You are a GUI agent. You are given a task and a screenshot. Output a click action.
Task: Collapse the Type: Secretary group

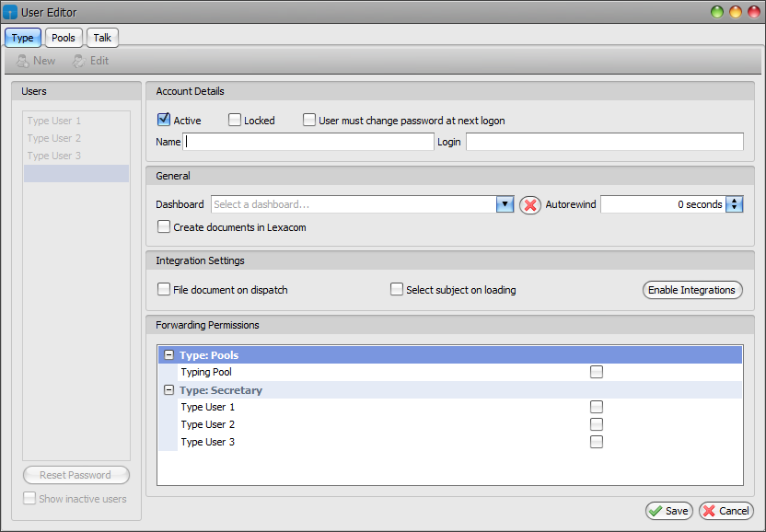coord(169,390)
